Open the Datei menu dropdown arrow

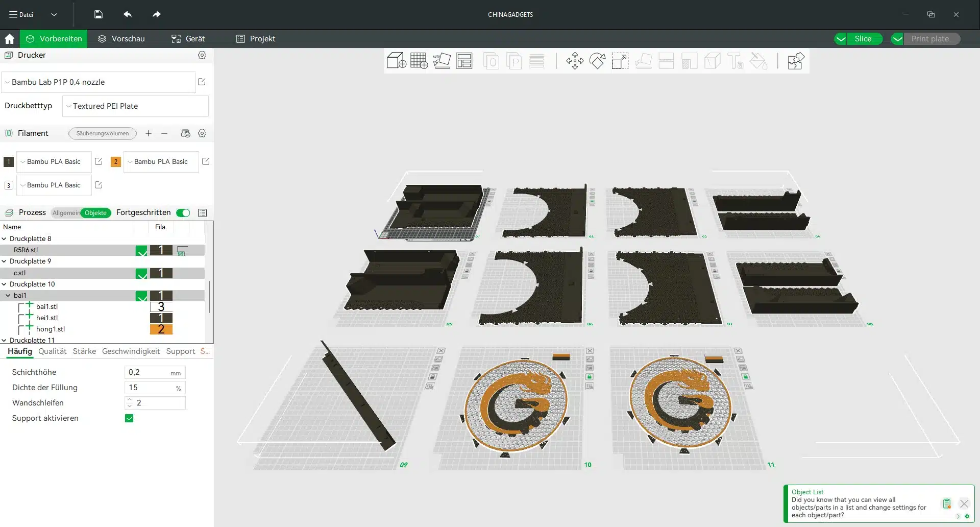coord(54,14)
